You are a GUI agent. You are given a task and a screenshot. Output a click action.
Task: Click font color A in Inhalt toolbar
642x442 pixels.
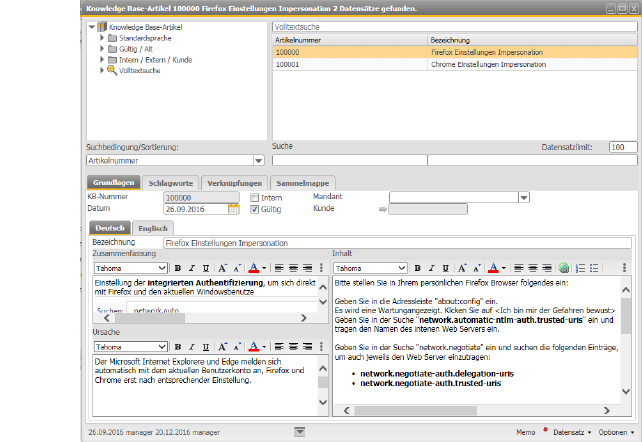coord(493,268)
